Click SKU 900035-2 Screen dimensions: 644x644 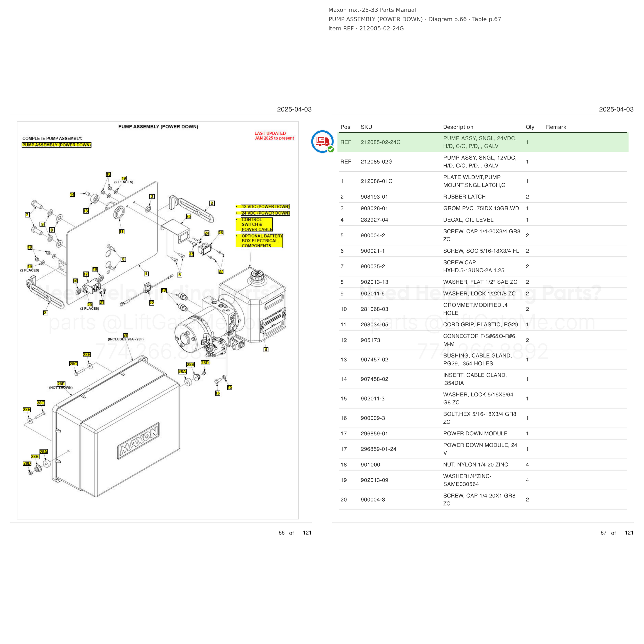click(373, 266)
